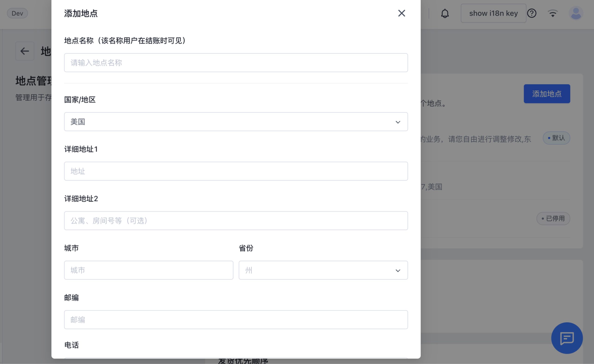Click the back arrow beside the page title
The height and width of the screenshot is (364, 594).
pos(25,51)
